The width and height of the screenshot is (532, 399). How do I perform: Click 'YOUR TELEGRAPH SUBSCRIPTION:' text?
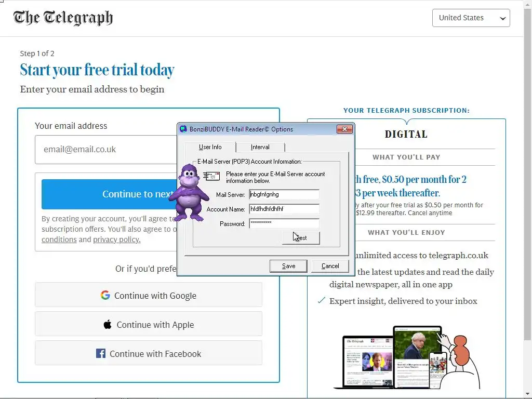pos(406,110)
